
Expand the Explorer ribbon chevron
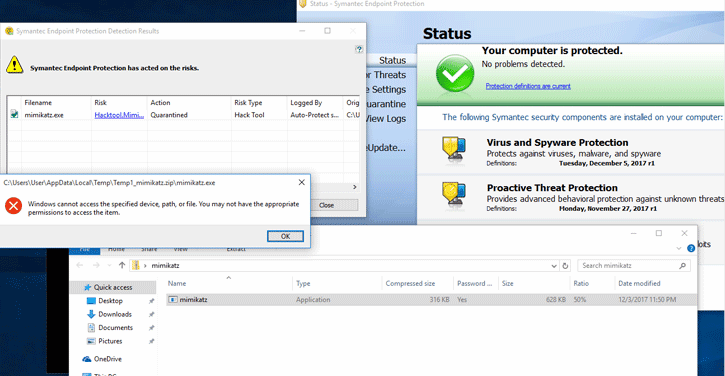[x=678, y=248]
